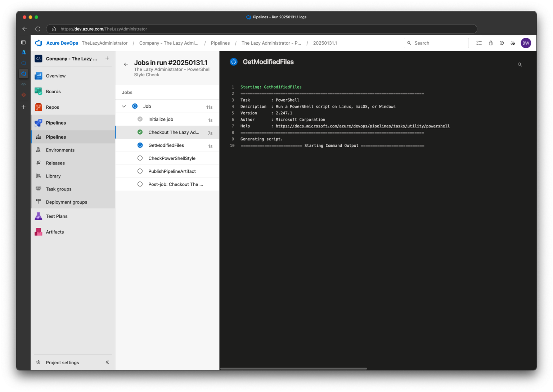Click the The Lazy Administrator - P... breadcrumb
This screenshot has height=392, width=553.
[x=271, y=43]
